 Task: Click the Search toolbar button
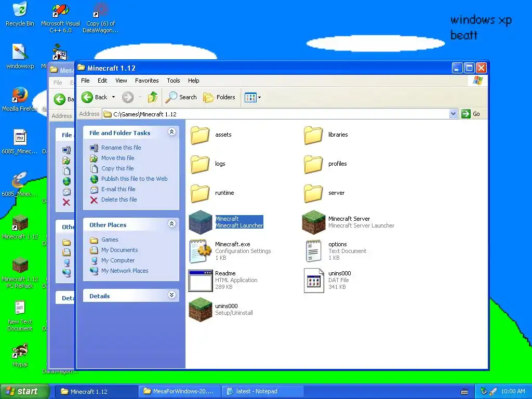point(181,97)
